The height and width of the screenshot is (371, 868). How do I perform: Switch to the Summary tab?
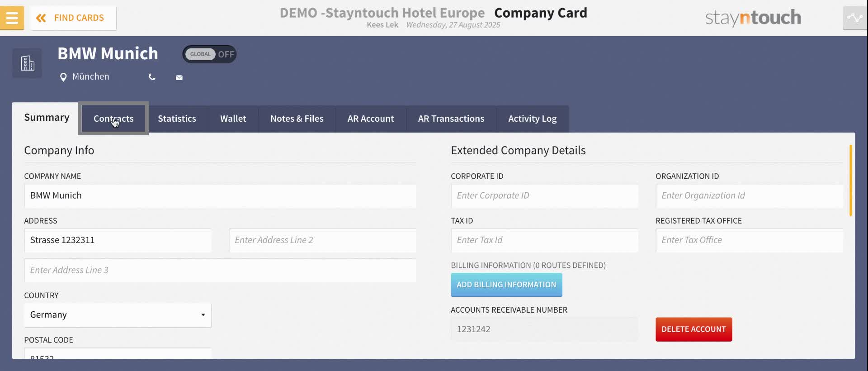(47, 118)
